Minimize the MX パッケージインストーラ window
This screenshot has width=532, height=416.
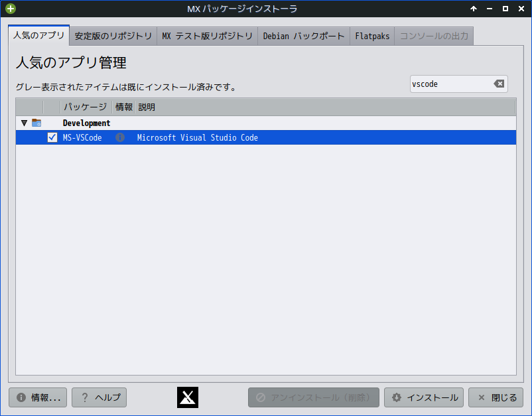coord(490,9)
